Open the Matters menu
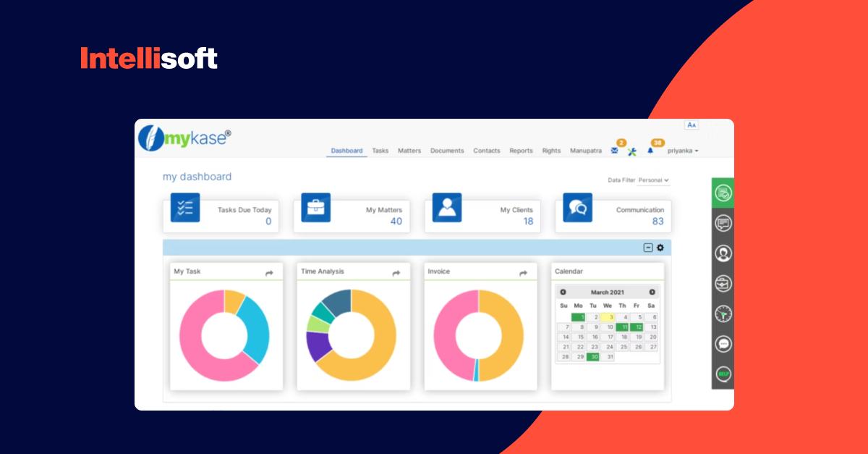868x454 pixels. pos(409,151)
